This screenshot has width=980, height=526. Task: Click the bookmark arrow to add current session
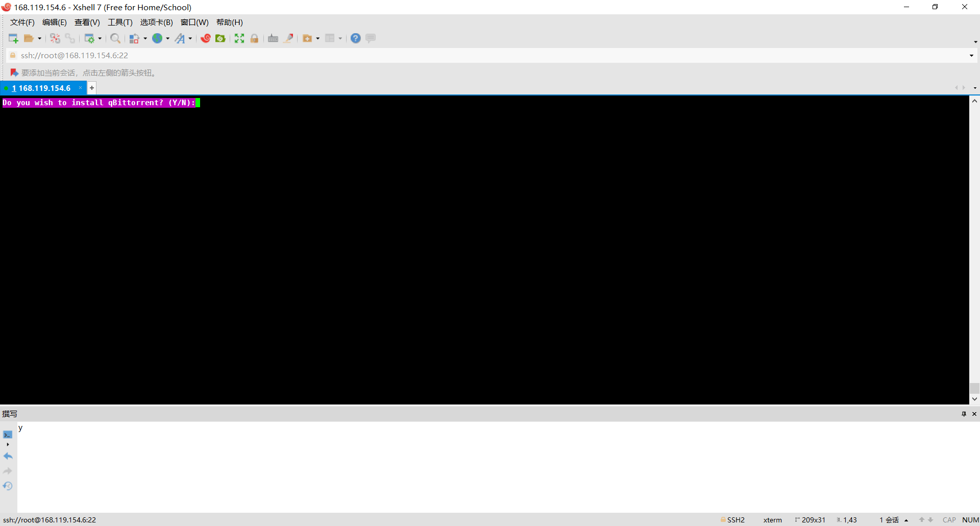click(x=14, y=73)
